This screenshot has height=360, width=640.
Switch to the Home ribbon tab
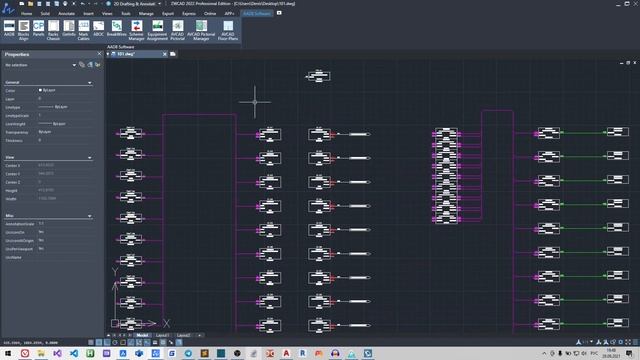27,13
